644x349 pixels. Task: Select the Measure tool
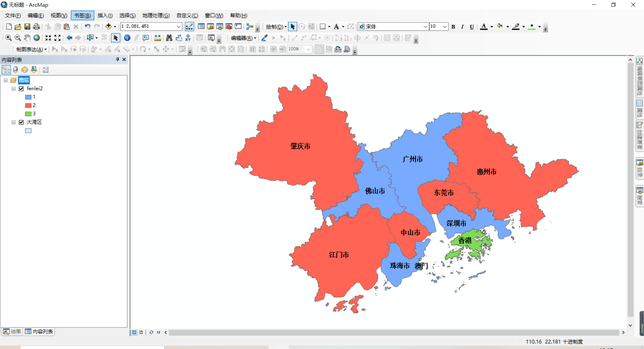(158, 38)
